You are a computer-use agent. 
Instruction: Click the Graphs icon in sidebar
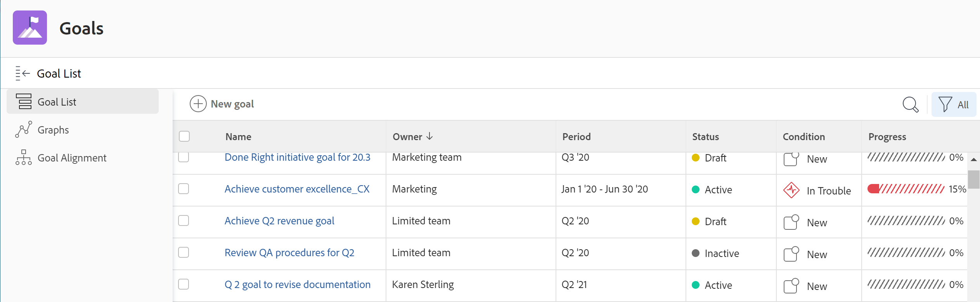[x=24, y=130]
